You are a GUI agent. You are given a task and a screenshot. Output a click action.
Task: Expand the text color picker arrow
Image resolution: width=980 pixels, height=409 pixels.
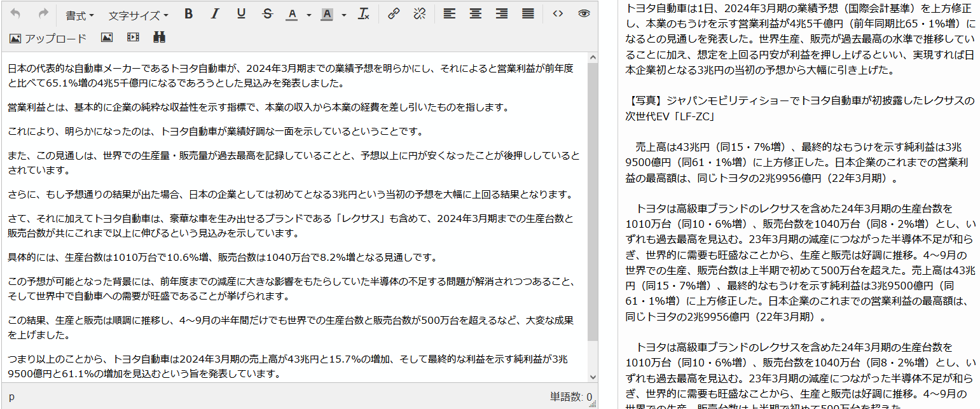[x=308, y=15]
